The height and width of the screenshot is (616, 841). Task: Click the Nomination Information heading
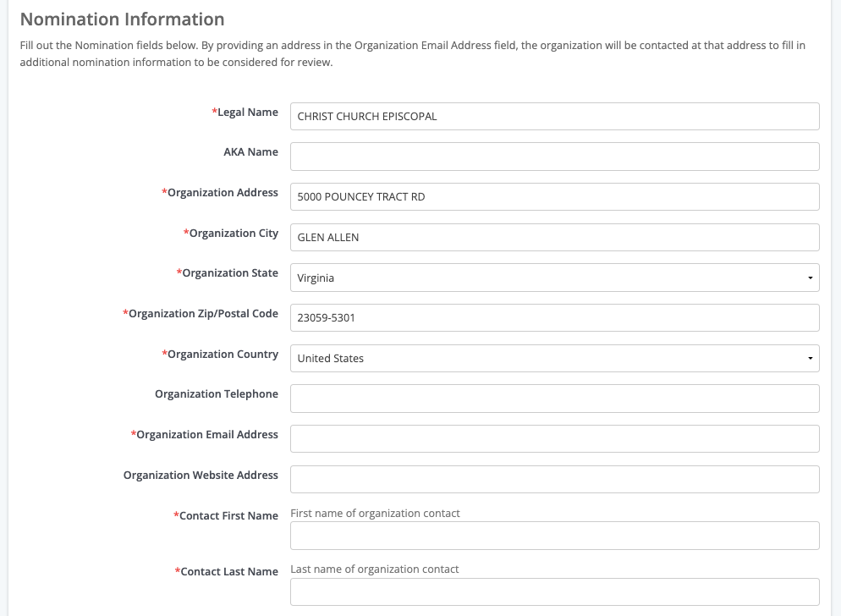[x=123, y=19]
